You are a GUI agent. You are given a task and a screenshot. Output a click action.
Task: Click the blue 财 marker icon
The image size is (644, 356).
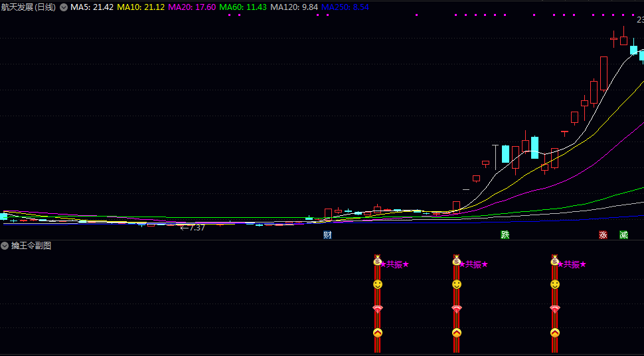coord(327,235)
